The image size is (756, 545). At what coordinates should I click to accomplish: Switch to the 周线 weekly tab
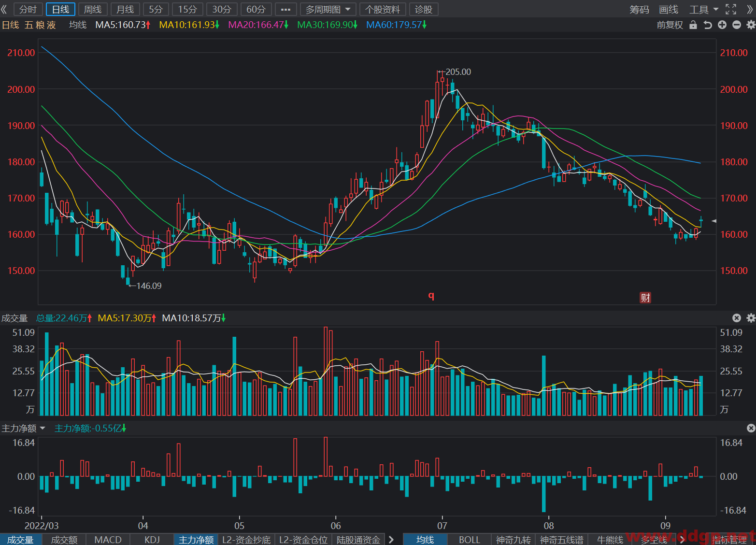[x=93, y=9]
